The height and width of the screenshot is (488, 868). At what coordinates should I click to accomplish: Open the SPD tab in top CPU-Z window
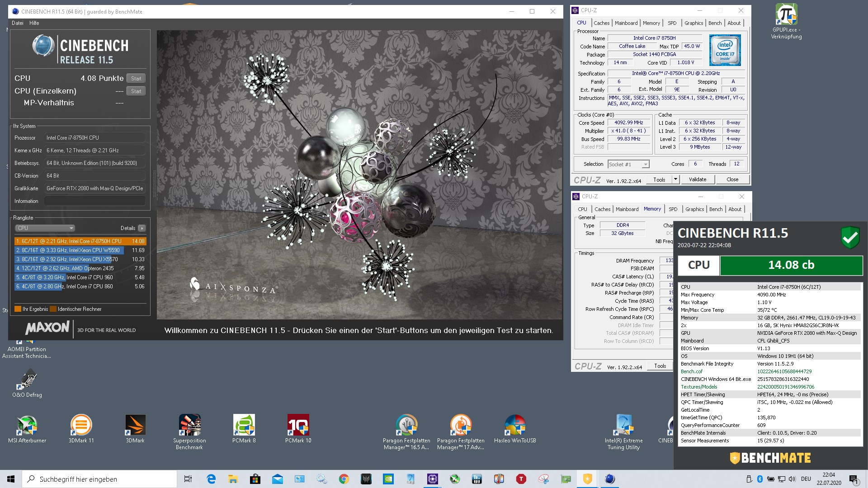click(672, 23)
